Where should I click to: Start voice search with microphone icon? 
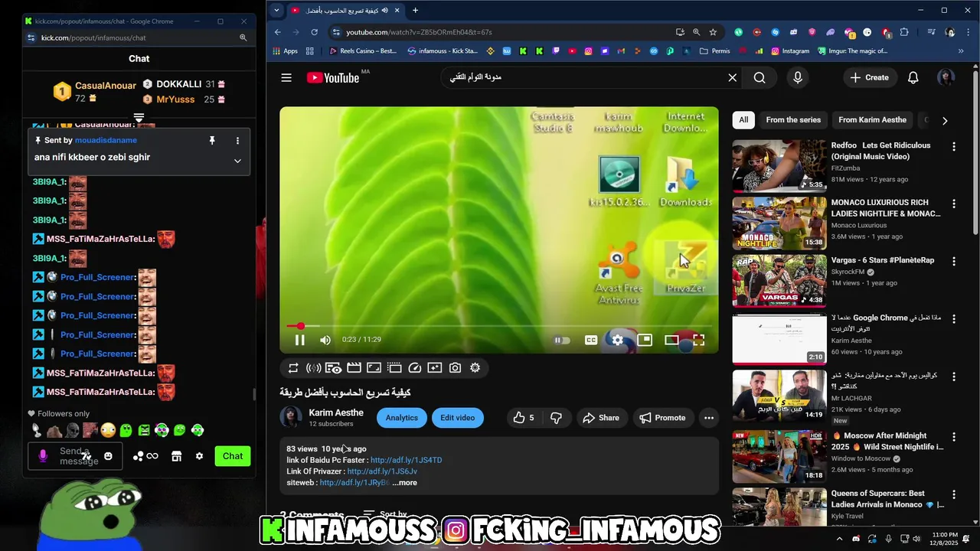click(x=798, y=77)
